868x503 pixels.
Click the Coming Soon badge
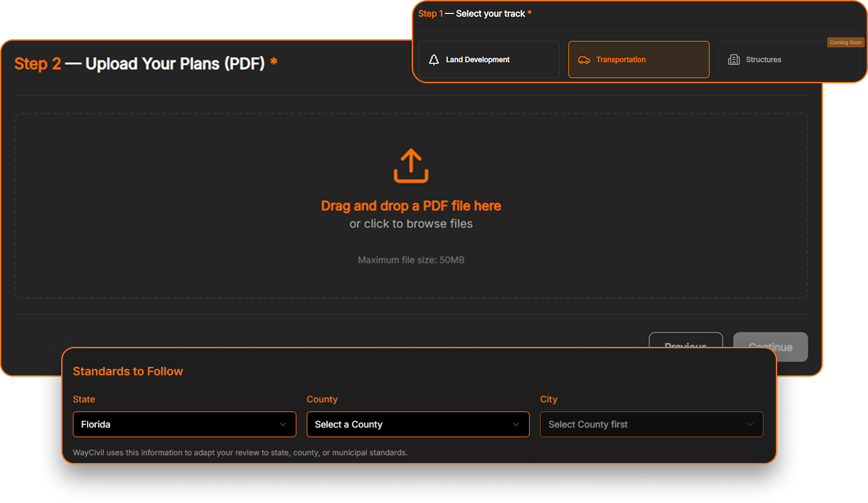[845, 43]
